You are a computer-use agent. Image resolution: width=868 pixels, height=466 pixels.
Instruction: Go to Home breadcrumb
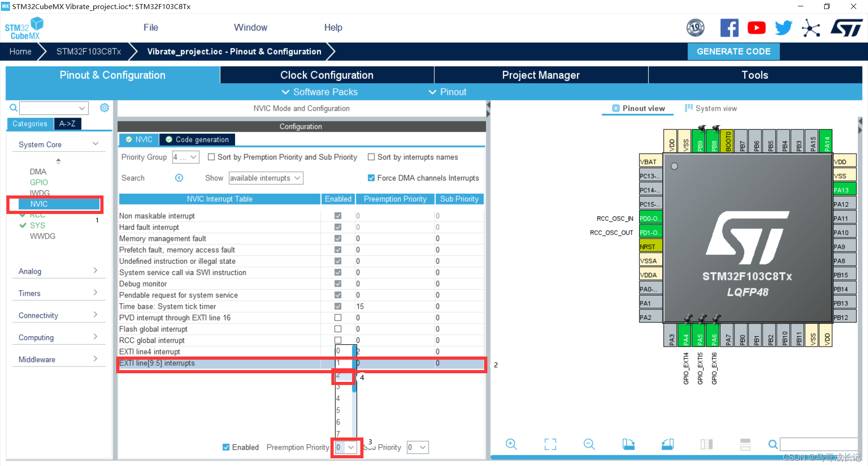20,52
